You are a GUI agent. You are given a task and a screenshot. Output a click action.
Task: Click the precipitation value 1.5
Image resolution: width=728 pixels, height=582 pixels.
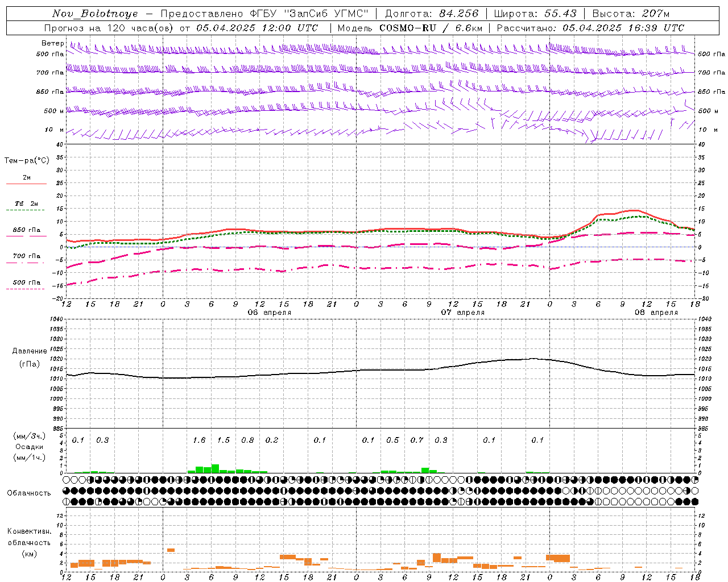224,440
